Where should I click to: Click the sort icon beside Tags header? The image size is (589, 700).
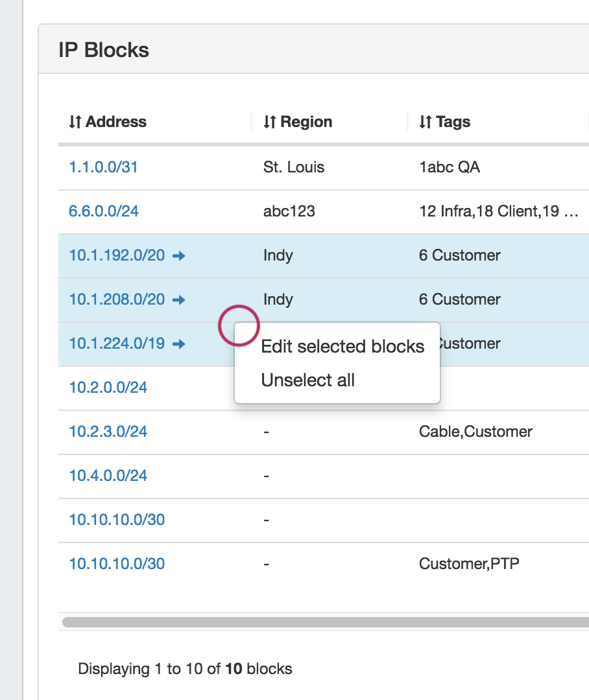point(425,122)
